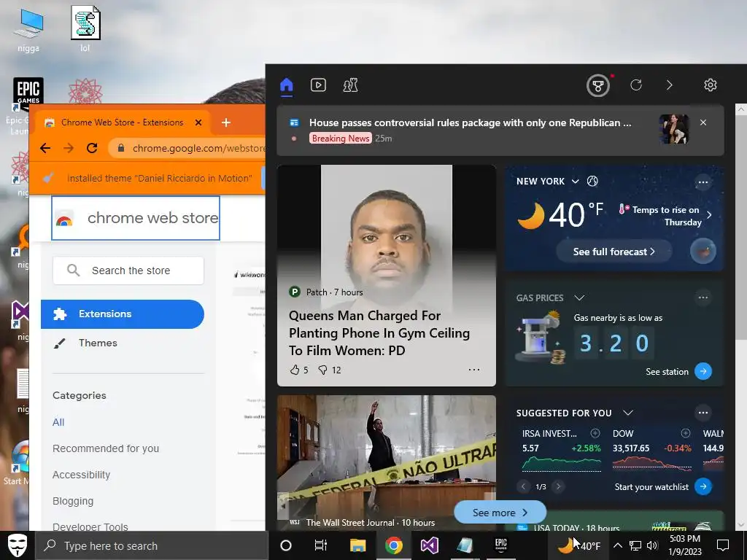Viewport: 747px width, 560px height.
Task: Expand the Suggested For You dropdown
Action: [x=628, y=413]
